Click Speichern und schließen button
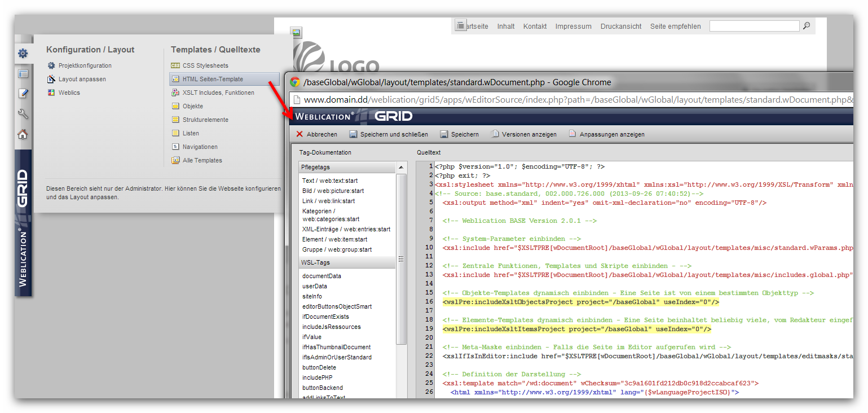868x413 pixels. (389, 134)
